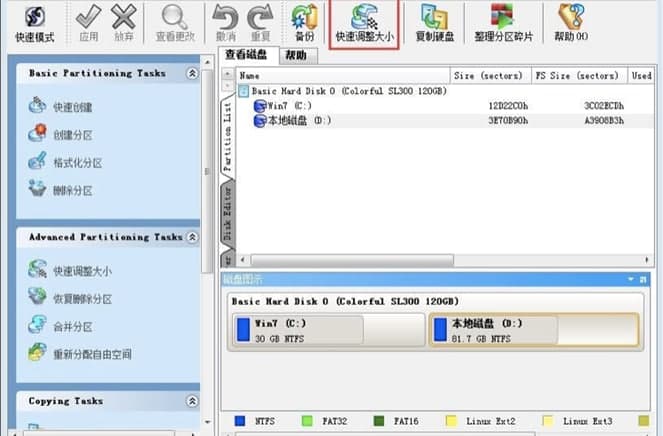Click the 创建分区 icon in sidebar
Image resolution: width=663 pixels, height=436 pixels.
pyautogui.click(x=37, y=133)
